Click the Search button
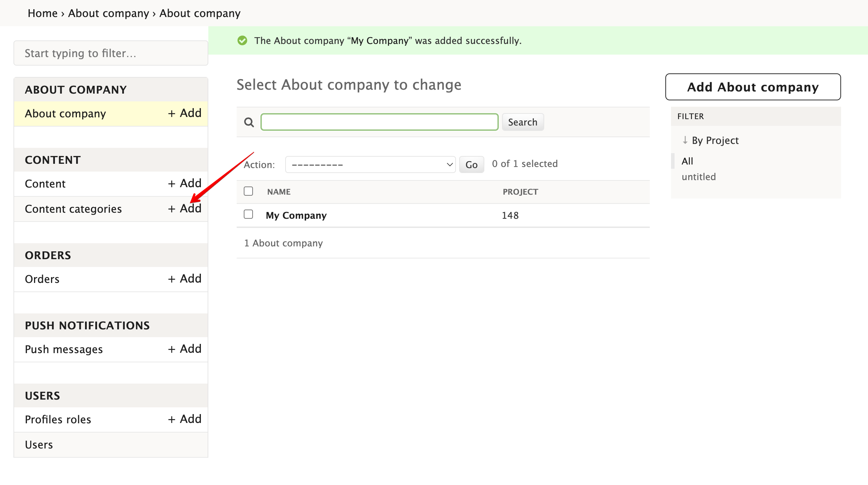Screen dimensions: 868x485 tap(523, 122)
